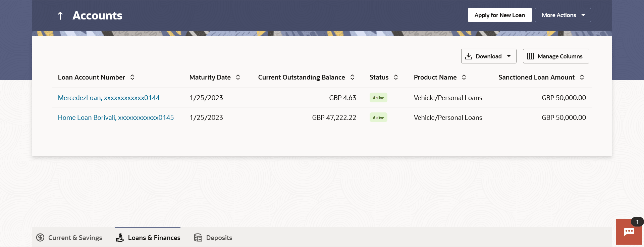644x247 pixels.
Task: Sort table by Maturity Date
Action: pyautogui.click(x=238, y=77)
